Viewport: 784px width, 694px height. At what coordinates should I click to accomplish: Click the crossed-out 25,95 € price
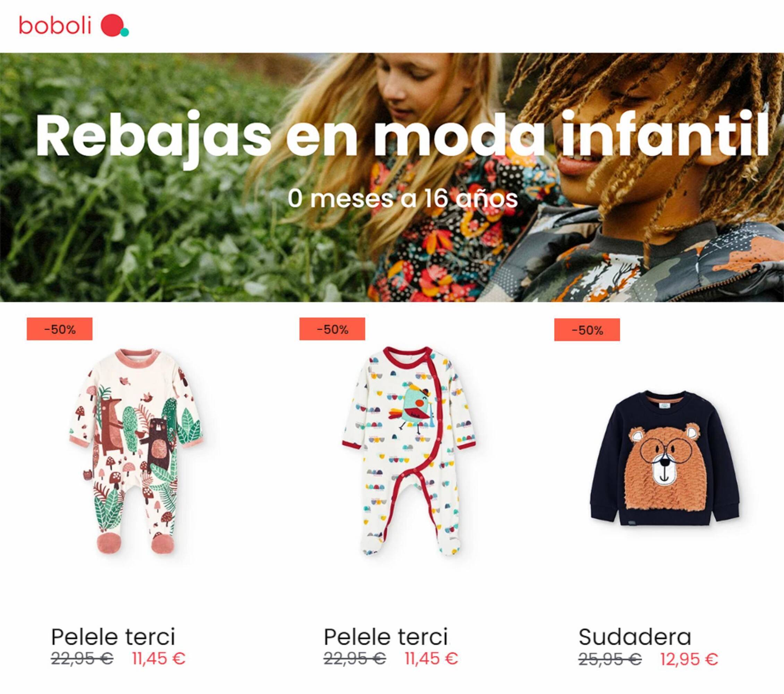(610, 659)
